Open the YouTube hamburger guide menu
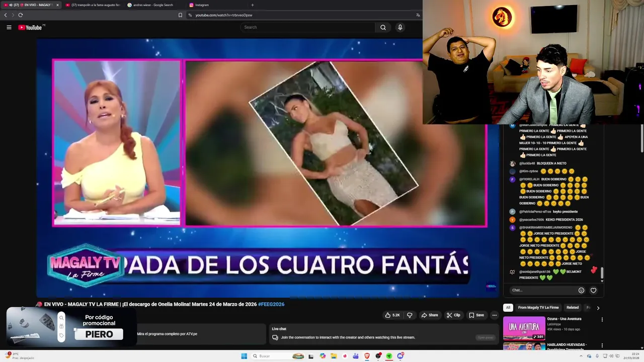This screenshot has height=362, width=644. pyautogui.click(x=9, y=27)
